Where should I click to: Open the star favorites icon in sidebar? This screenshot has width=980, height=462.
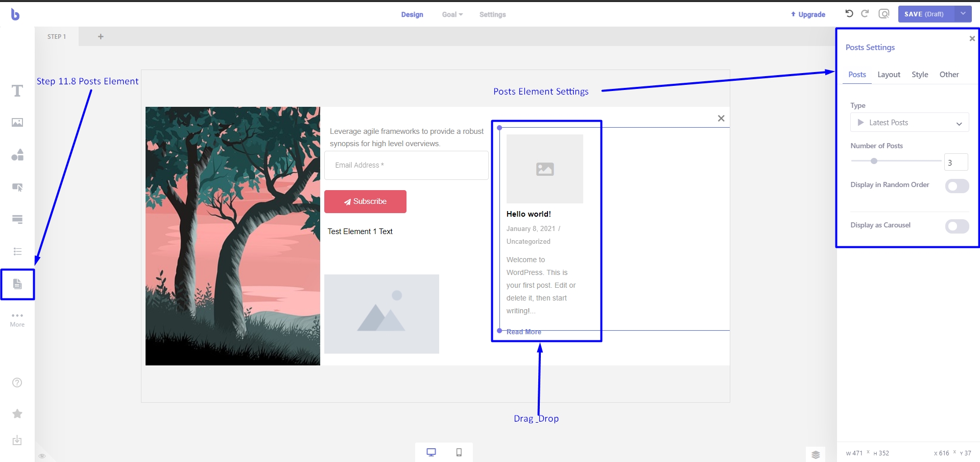coord(17,413)
